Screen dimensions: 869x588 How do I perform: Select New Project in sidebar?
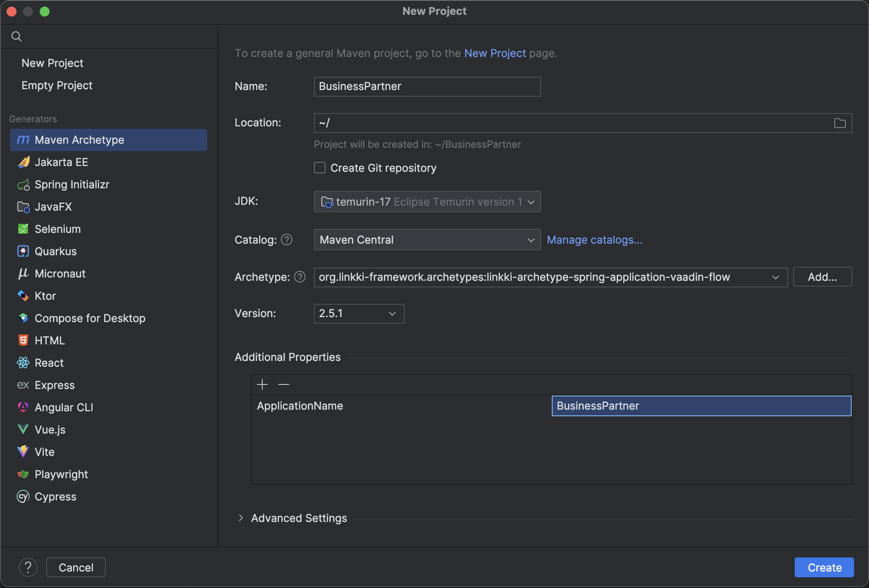[x=52, y=63]
